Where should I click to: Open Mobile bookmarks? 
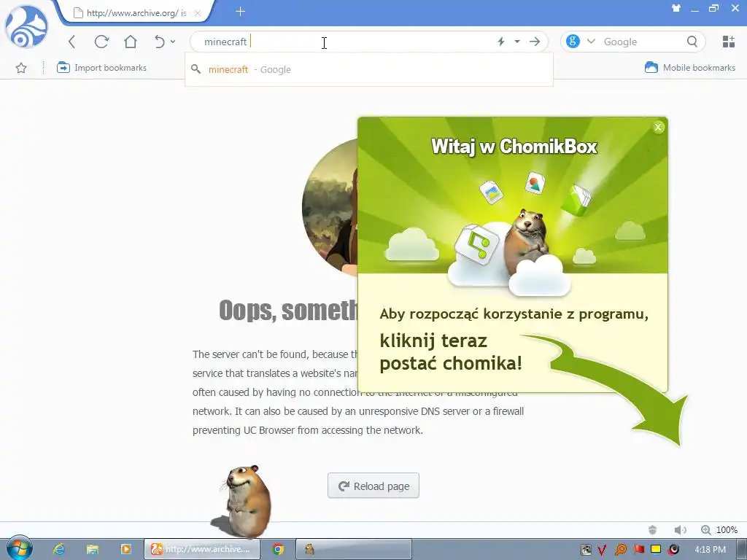click(x=690, y=68)
